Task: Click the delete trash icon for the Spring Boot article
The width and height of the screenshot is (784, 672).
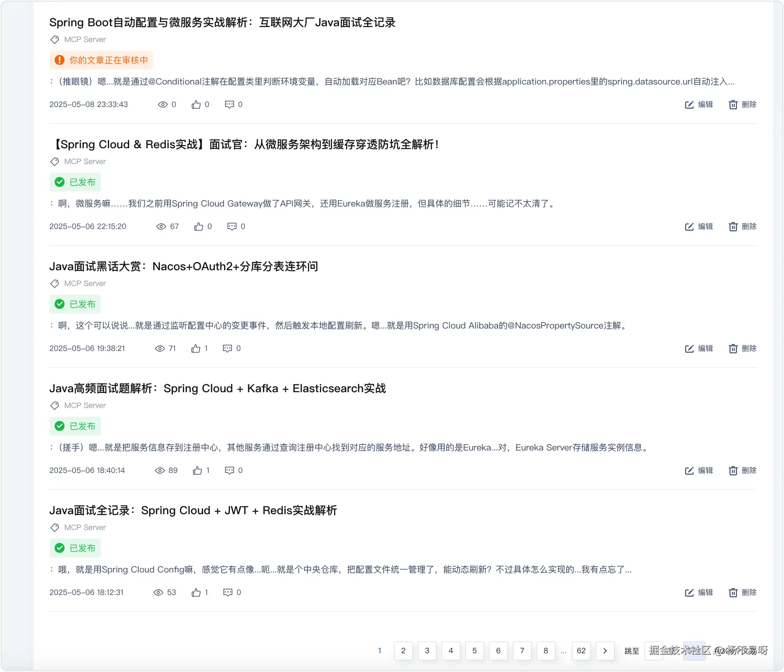Action: 733,105
